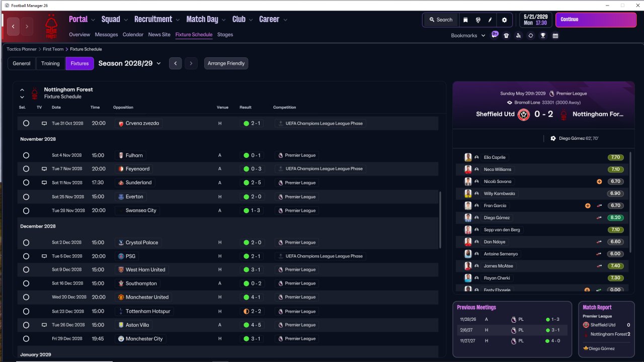Click the Search field
Screen dimensions: 644x362
coord(441,20)
